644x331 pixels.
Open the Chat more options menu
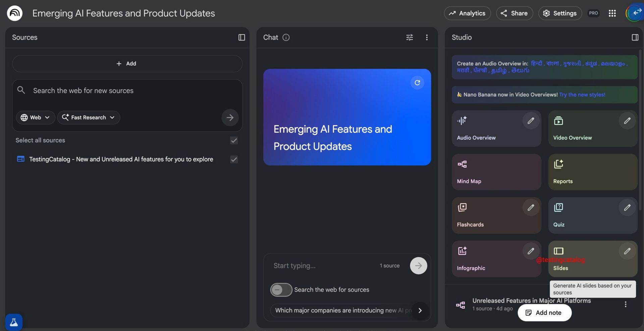coord(427,37)
